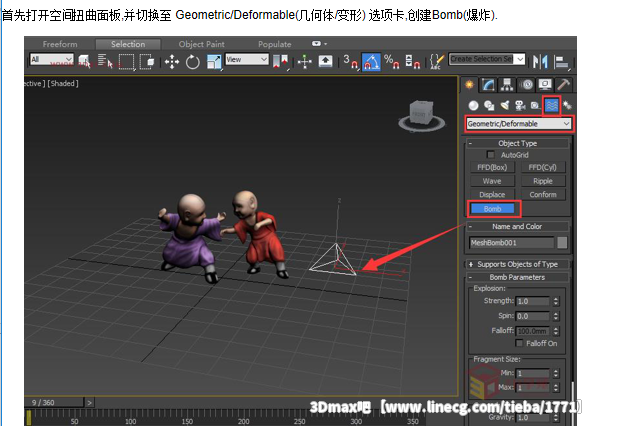Click the Ripple space warp button
Viewport: 622px width, 426px height.
[x=542, y=181]
